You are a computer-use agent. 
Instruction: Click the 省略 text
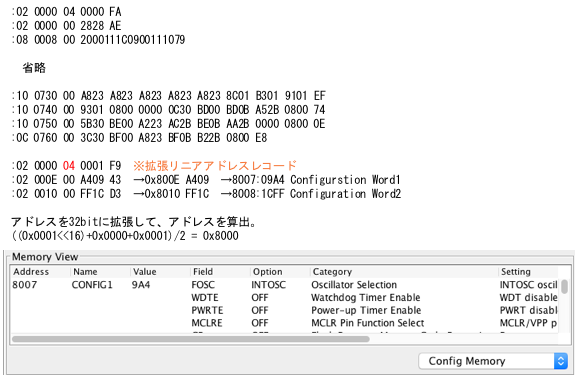34,68
